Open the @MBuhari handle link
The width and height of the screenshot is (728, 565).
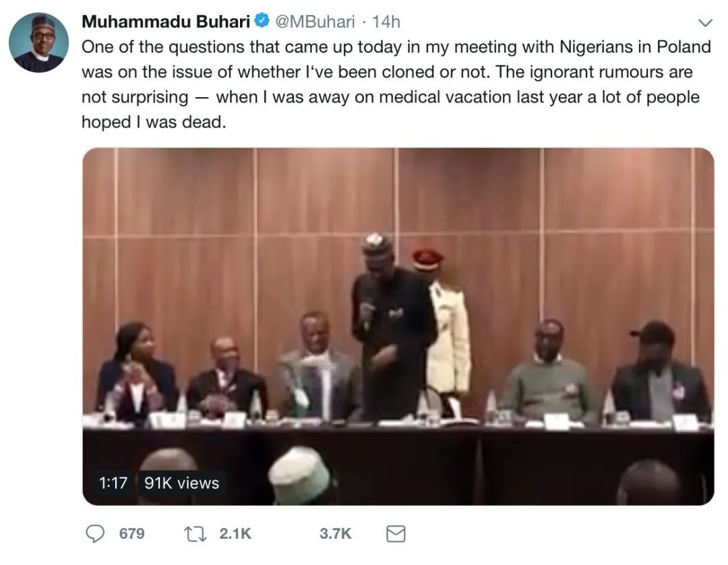[x=314, y=22]
